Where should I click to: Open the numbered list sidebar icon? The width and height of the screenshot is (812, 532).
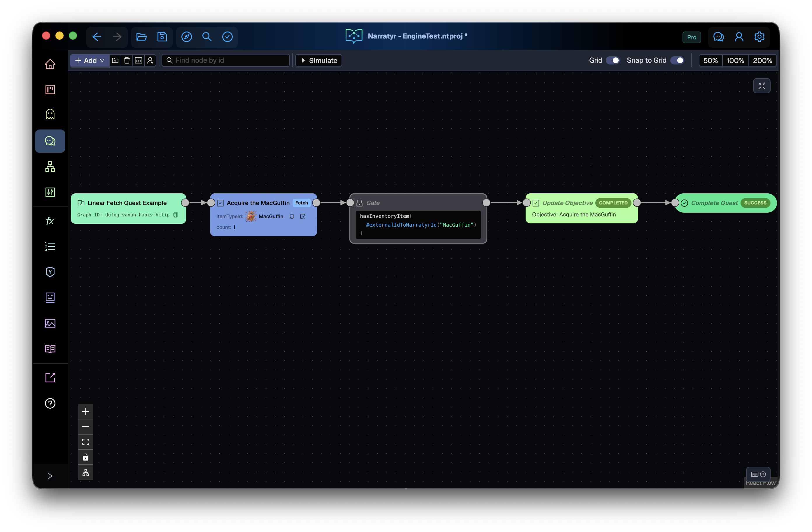pos(50,246)
